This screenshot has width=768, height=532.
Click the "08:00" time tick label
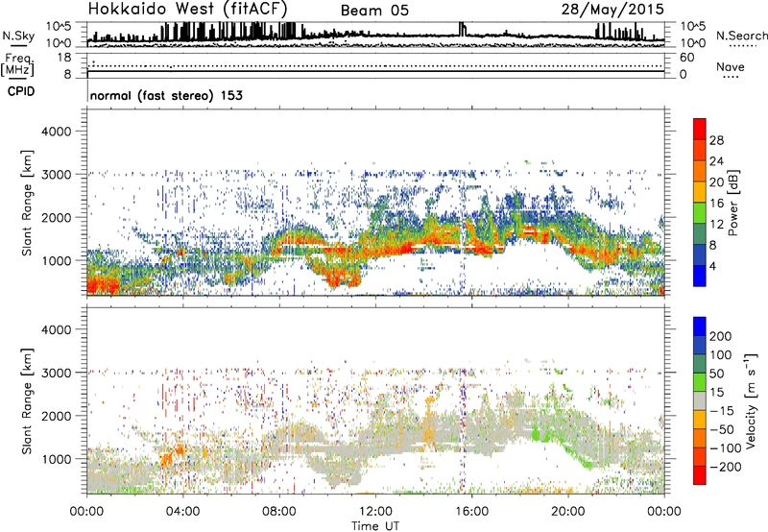point(279,512)
